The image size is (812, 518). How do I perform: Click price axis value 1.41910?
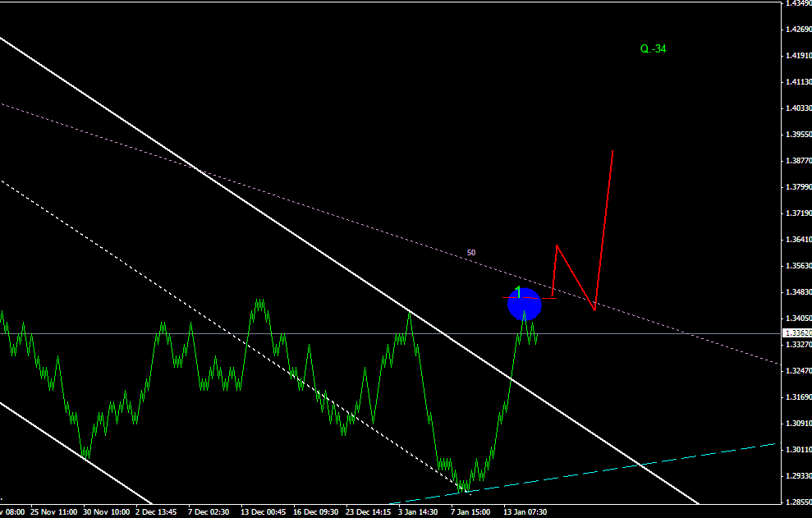[x=798, y=56]
